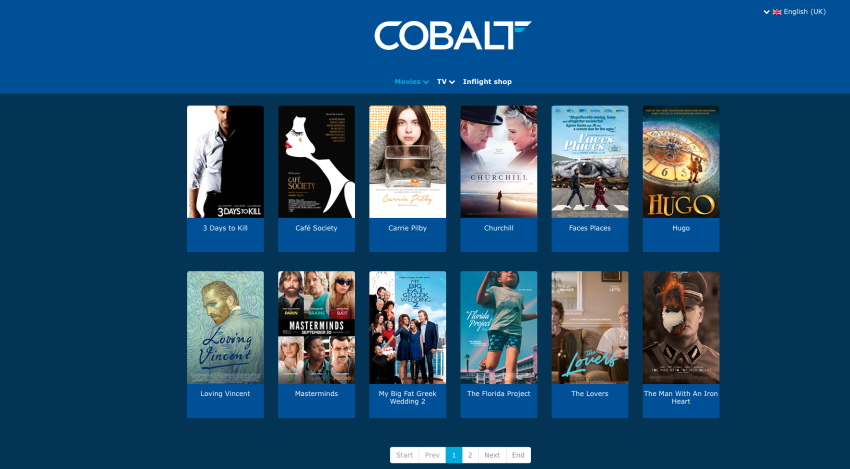Open The Lovers poster
This screenshot has height=469, width=850.
coord(590,328)
